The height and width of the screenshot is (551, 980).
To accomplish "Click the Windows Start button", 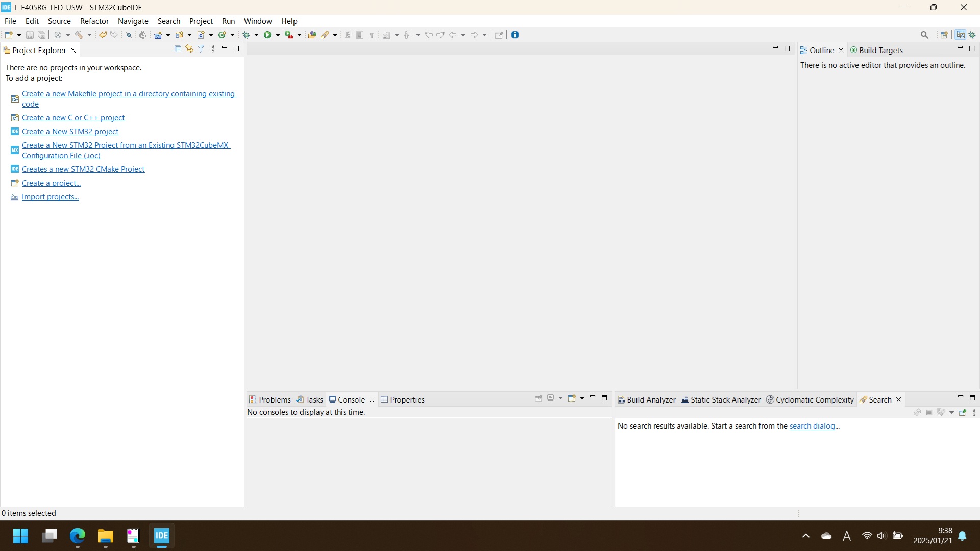I will (20, 536).
